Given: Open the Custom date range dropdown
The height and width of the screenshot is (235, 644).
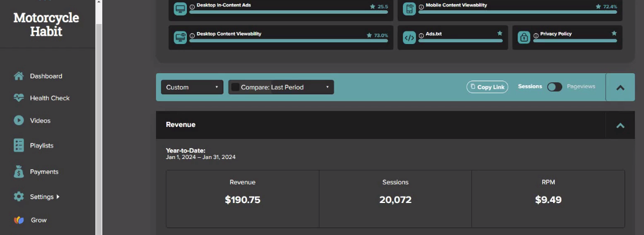Looking at the screenshot, I should point(192,87).
